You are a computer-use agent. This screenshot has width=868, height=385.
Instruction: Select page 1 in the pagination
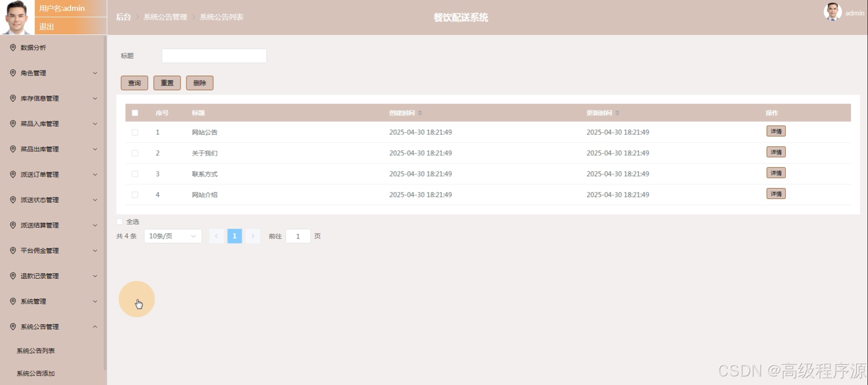click(234, 236)
